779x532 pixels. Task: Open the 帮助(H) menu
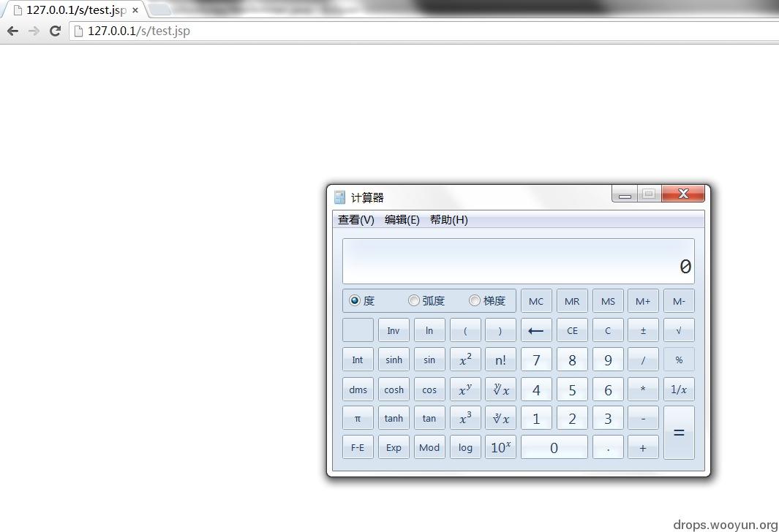click(448, 219)
